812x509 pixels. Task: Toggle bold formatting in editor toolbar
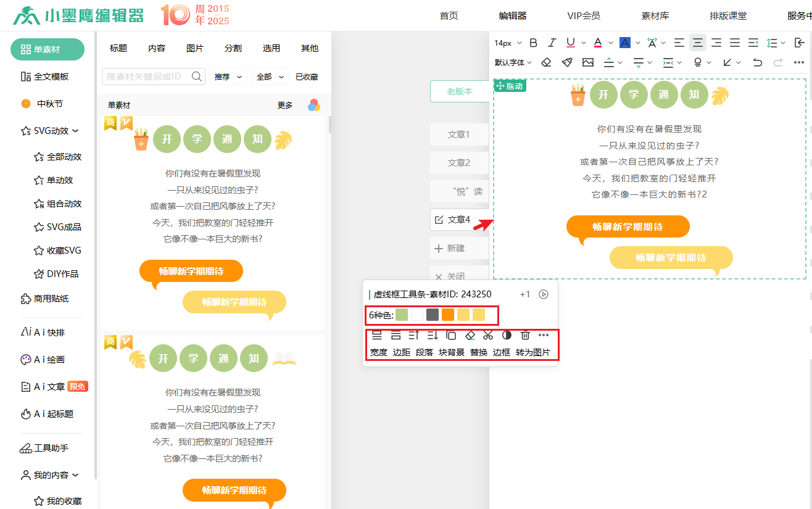[534, 43]
